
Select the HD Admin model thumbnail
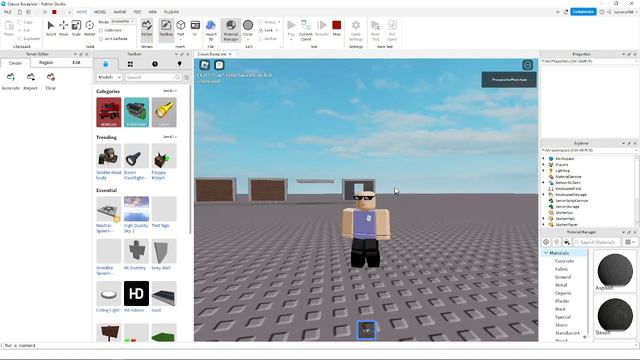coord(136,293)
